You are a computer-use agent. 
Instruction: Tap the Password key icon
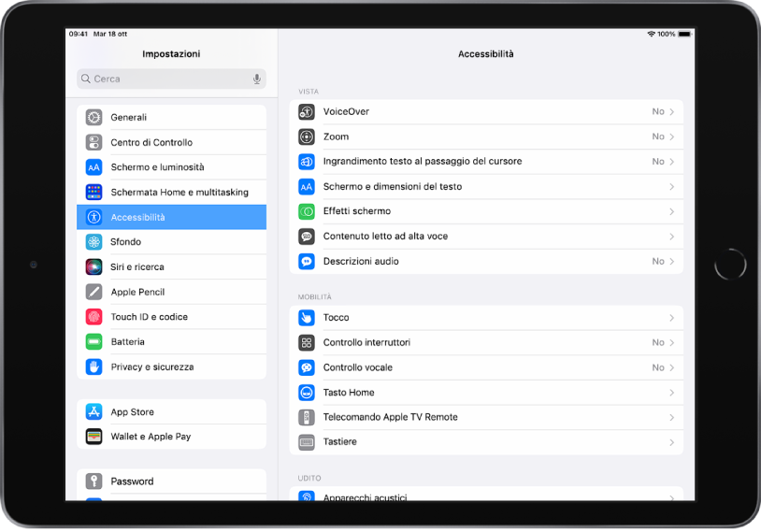93,481
